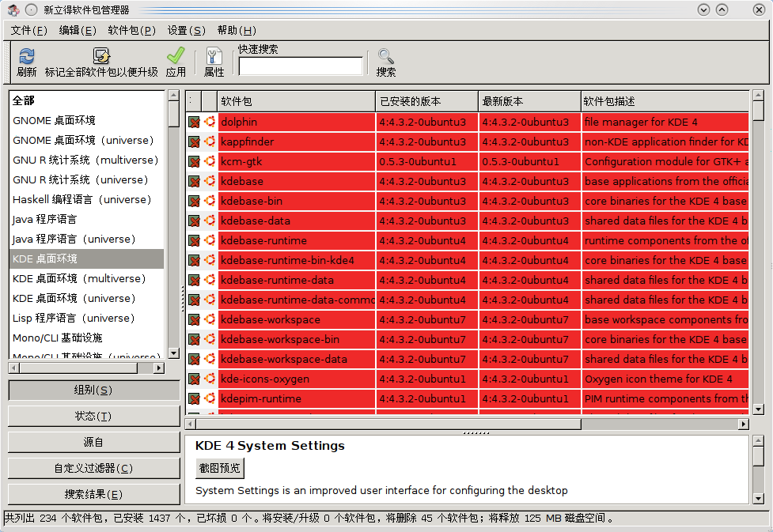The image size is (773, 532).
Task: Click the Ubuntu support icon for kdebase-data
Action: pyautogui.click(x=210, y=221)
